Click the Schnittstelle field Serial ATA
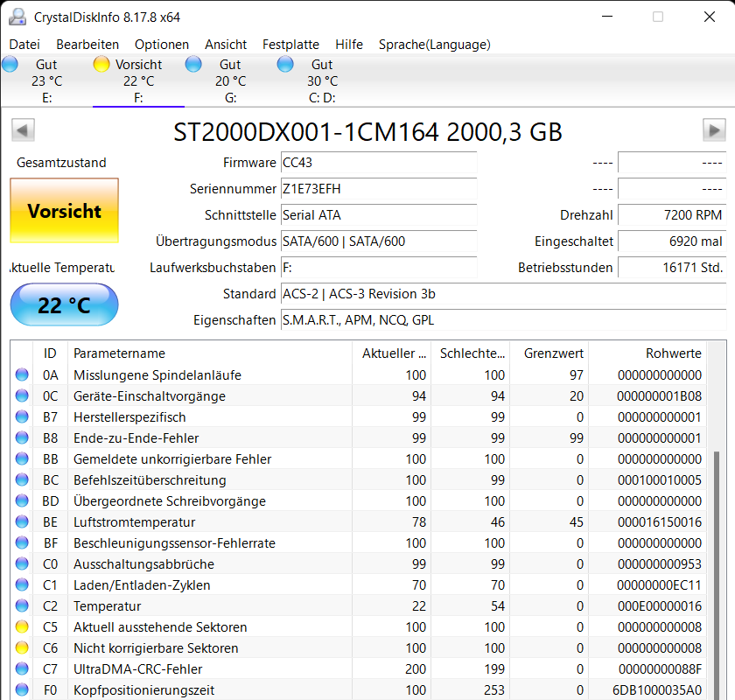This screenshot has height=700, width=735. (379, 215)
